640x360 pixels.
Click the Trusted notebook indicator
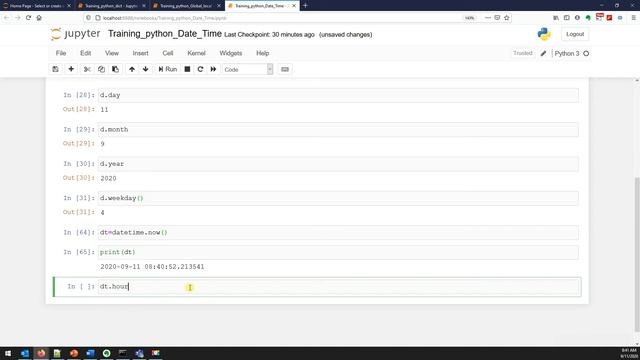(x=522, y=53)
